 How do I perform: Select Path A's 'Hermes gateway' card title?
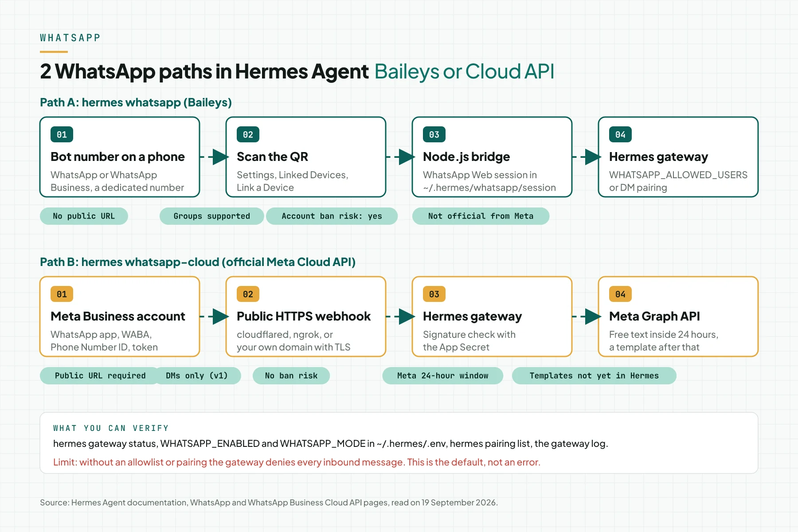point(658,156)
